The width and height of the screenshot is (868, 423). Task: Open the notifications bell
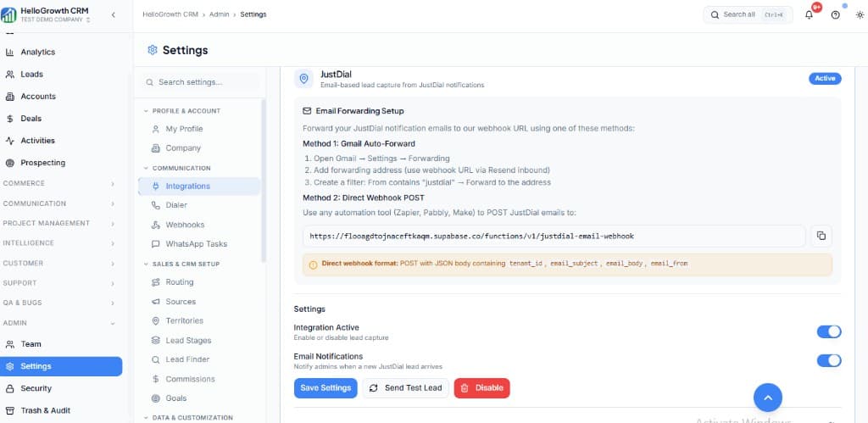(809, 15)
